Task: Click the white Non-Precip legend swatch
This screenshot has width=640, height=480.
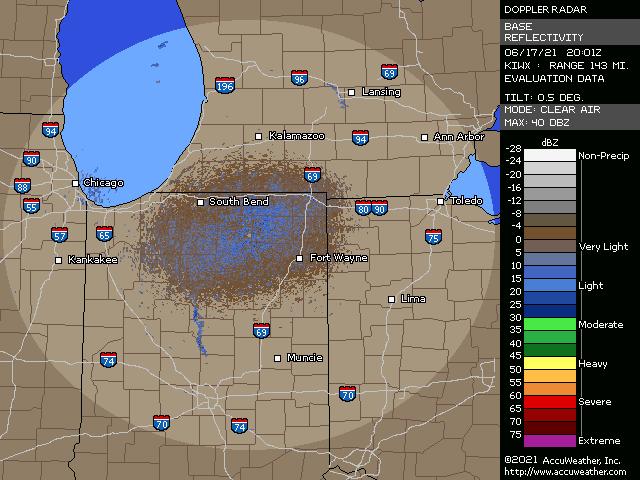Action: 538,155
